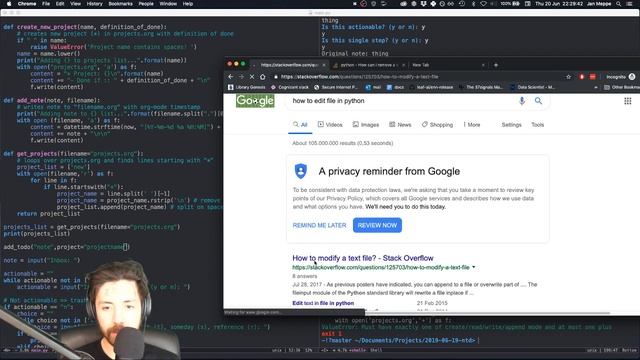This screenshot has width=640, height=360.
Task: Click the browser Forward arrow
Action: pyautogui.click(x=241, y=77)
